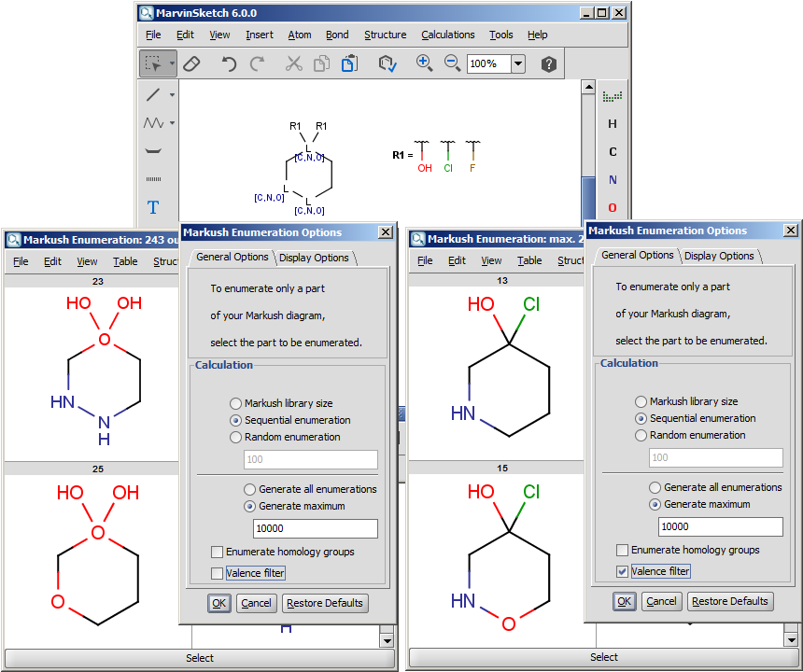803x672 pixels.
Task: Click Restore Defaults in the left dialog
Action: pyautogui.click(x=324, y=603)
